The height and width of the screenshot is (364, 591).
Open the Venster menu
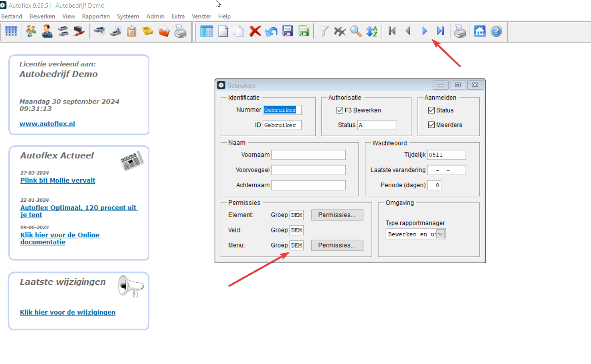tap(202, 16)
